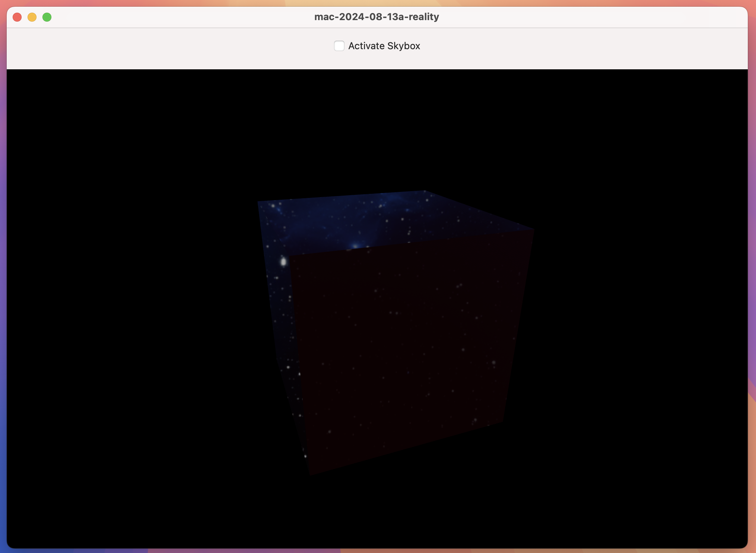The height and width of the screenshot is (553, 756).
Task: Minimize the window with the yellow button
Action: (x=32, y=17)
